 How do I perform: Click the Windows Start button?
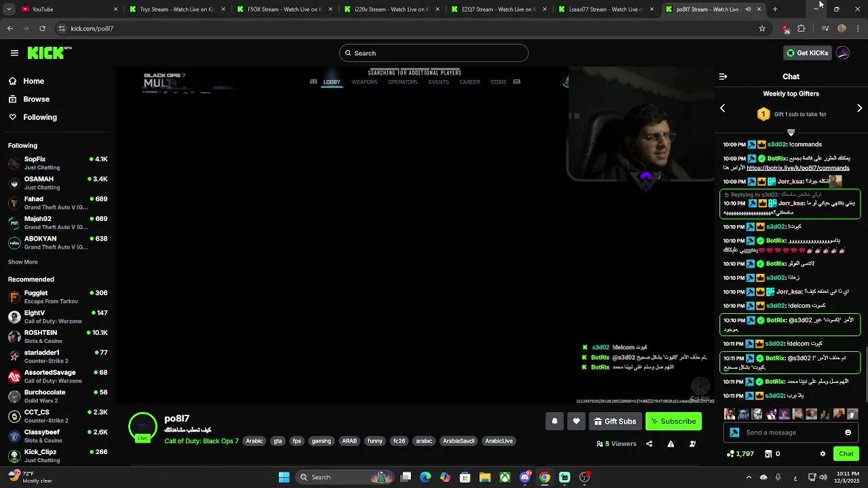point(284,477)
